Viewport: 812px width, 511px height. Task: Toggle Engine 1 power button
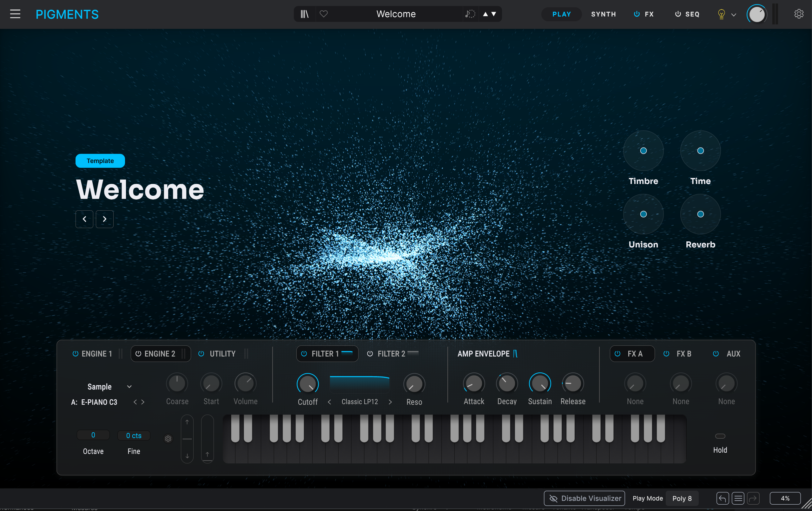coord(76,354)
